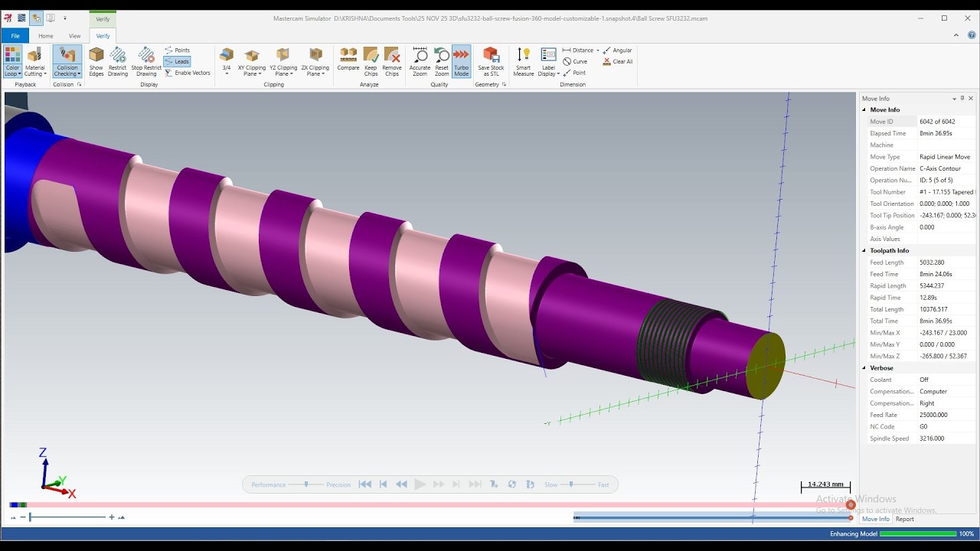Select the Smart Measure tool

[524, 61]
